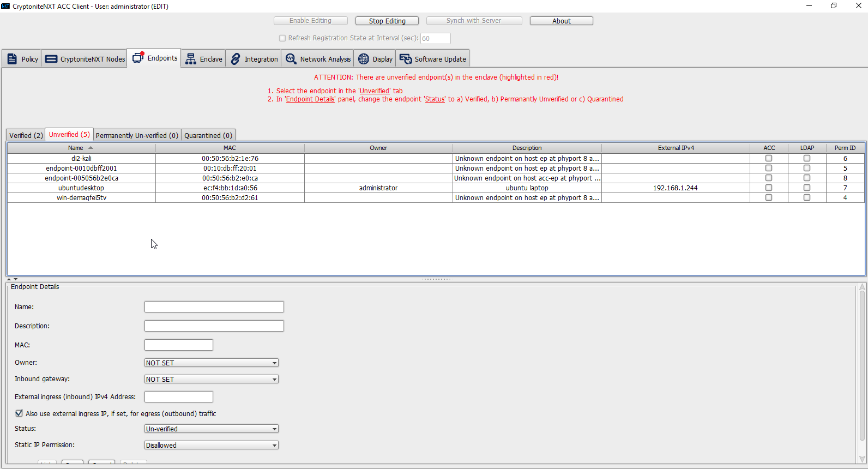The image size is (868, 469).
Task: Uncheck Also use external ingress IP checkbox
Action: (x=19, y=413)
